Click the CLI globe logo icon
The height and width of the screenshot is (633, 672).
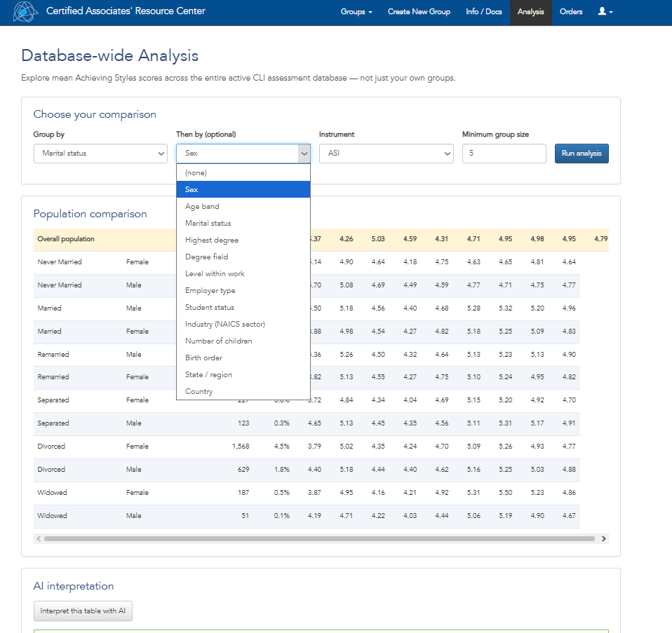(25, 11)
